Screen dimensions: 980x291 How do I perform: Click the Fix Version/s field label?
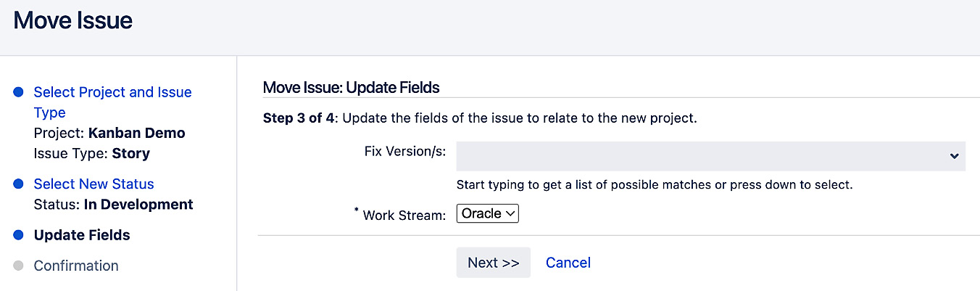[x=404, y=152]
